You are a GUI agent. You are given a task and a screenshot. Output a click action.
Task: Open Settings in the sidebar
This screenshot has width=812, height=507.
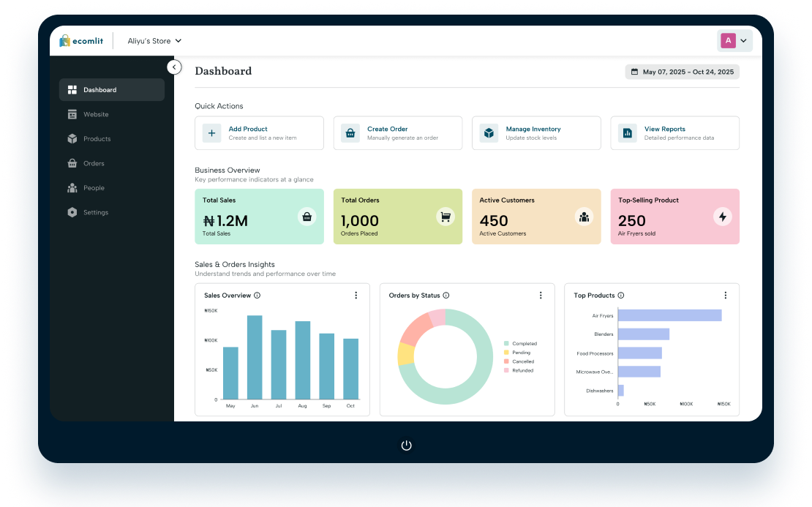[x=112, y=212]
